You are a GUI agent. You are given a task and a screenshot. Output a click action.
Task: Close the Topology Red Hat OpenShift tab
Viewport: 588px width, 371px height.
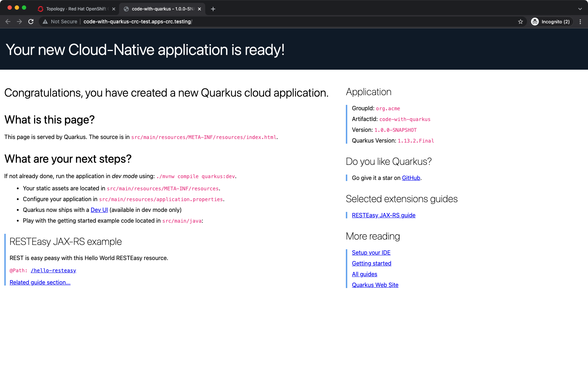pyautogui.click(x=114, y=9)
